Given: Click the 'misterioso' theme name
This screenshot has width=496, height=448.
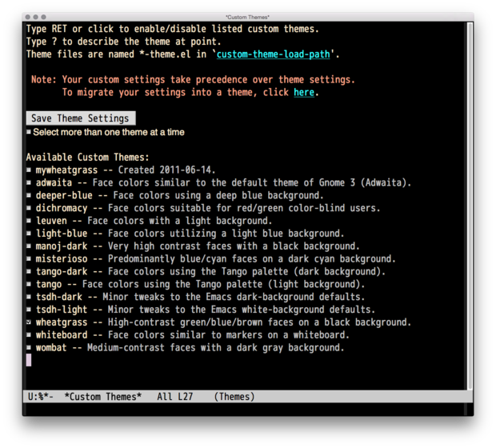Looking at the screenshot, I should [62, 259].
